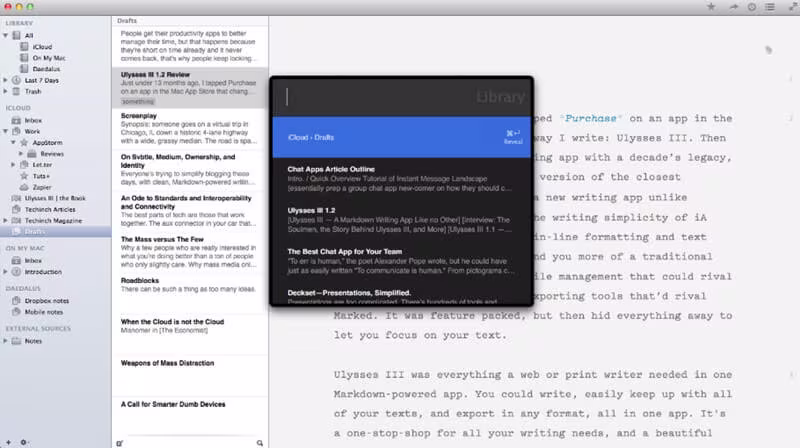Expand the Techinch Magazine group
This screenshot has height=448, width=800.
click(x=6, y=220)
